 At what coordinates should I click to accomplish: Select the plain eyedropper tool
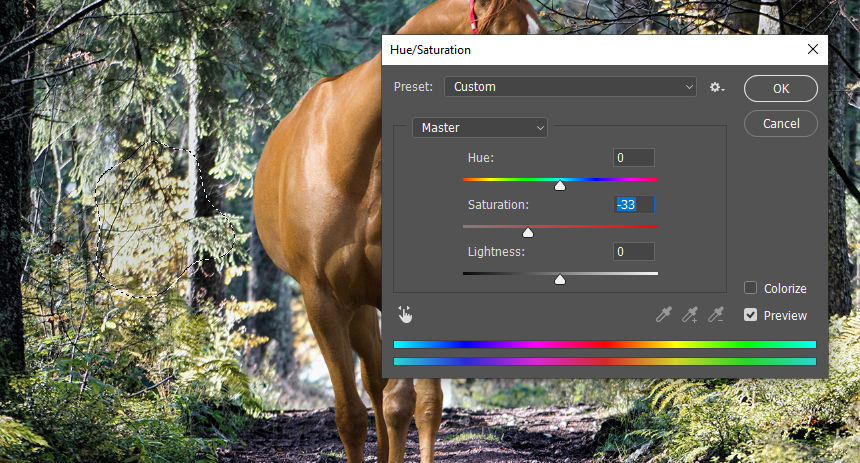(664, 314)
